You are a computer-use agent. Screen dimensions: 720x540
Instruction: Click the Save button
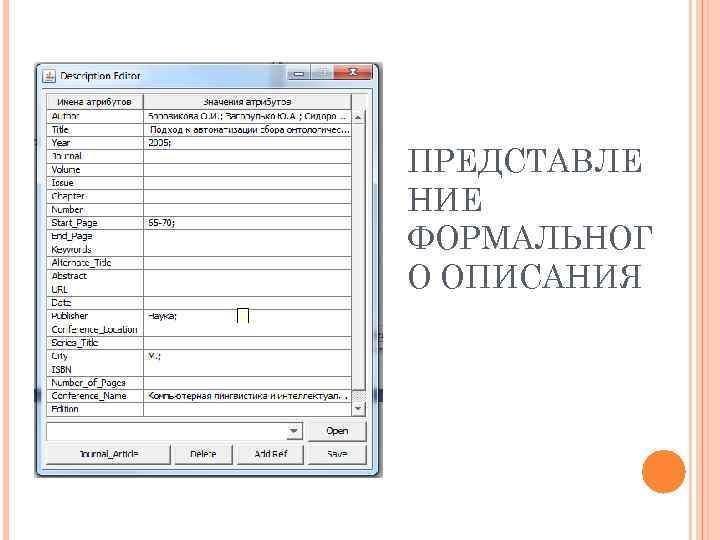click(x=337, y=454)
